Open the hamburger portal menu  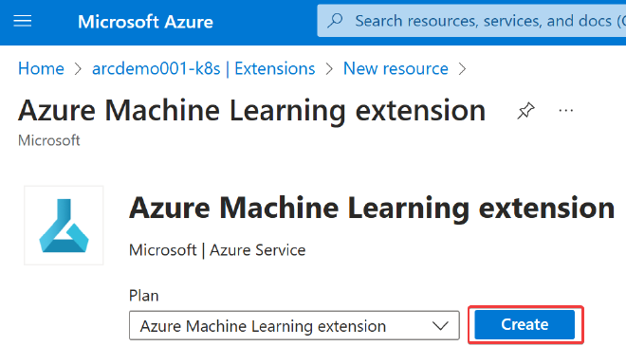(23, 21)
